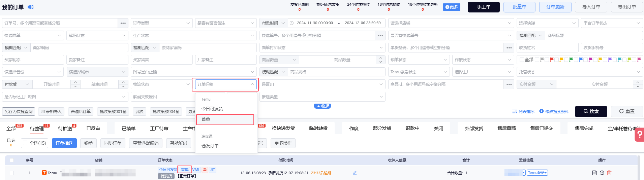Collapse filters with the 收起 toggle
Image resolution: width=644 pixels, height=180 pixels.
tap(323, 106)
